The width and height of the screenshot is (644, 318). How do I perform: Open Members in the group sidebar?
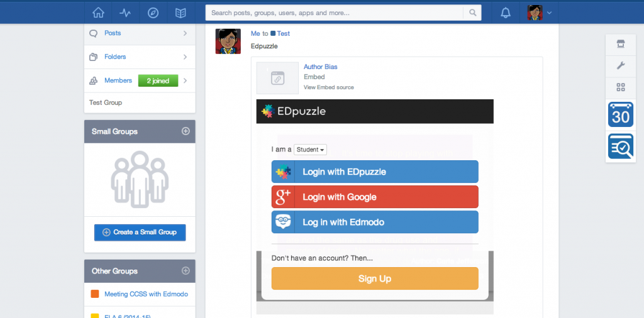pyautogui.click(x=118, y=80)
